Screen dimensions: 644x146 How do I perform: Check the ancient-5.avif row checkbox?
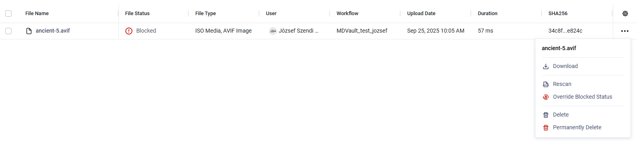[x=8, y=31]
